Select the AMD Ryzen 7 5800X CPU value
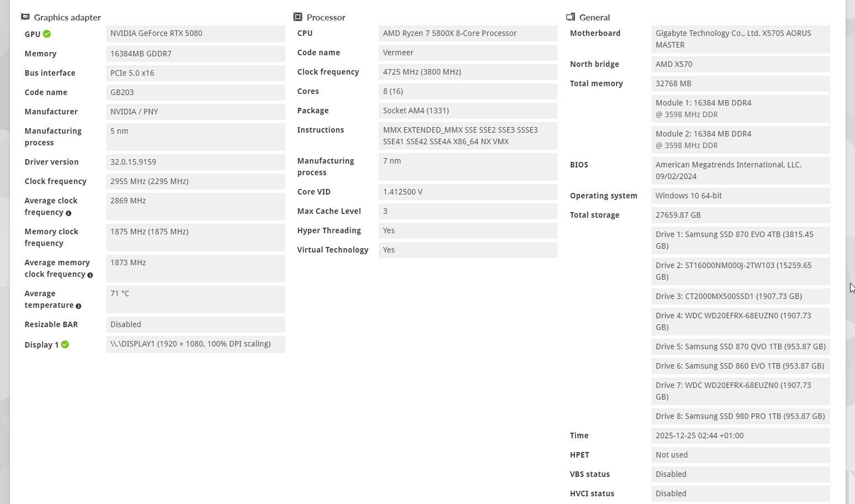The height and width of the screenshot is (504, 855). click(x=468, y=33)
